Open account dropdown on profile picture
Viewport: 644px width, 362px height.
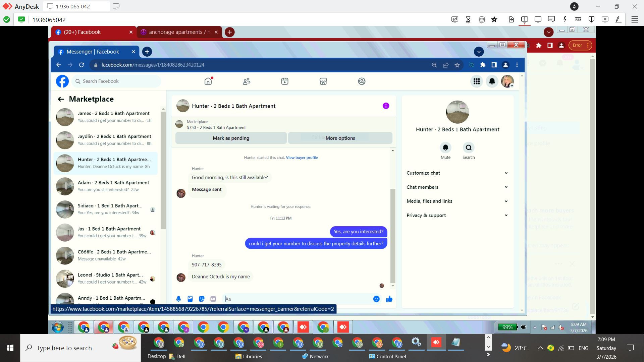click(507, 81)
